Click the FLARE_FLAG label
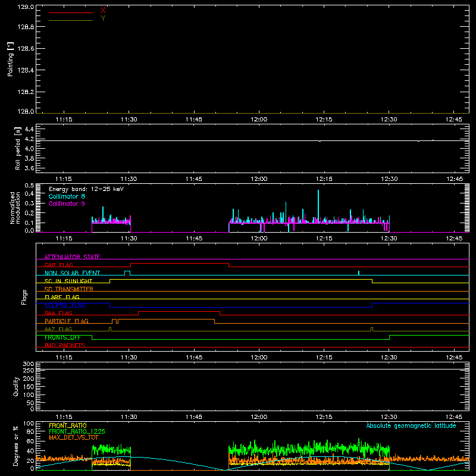476x476 pixels. point(62,297)
